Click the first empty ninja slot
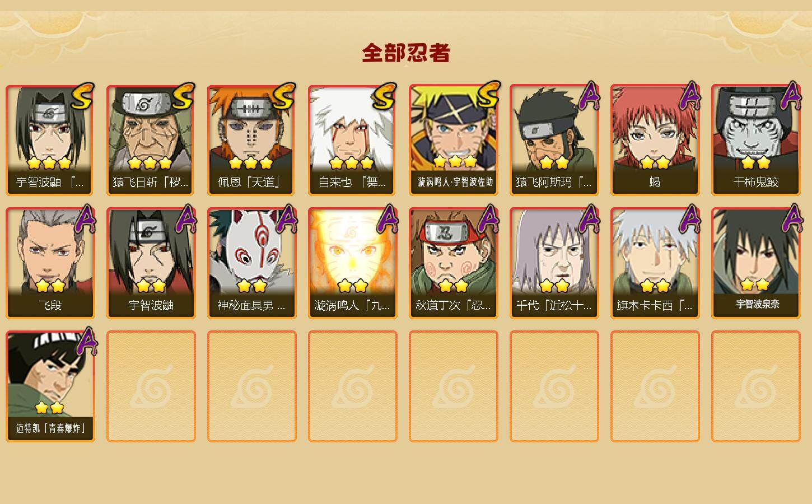Screen dimensions: 812x504 (151, 386)
